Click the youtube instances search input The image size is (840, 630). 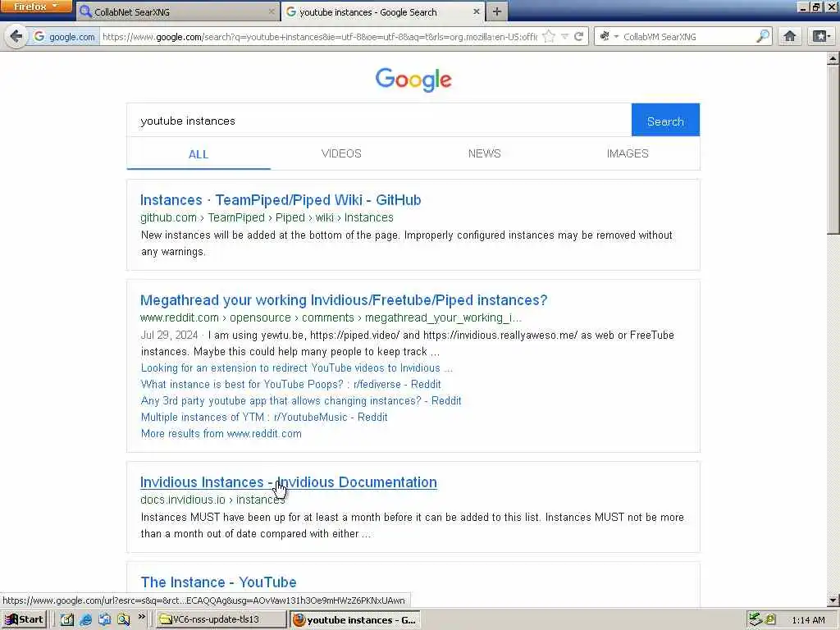tap(379, 120)
